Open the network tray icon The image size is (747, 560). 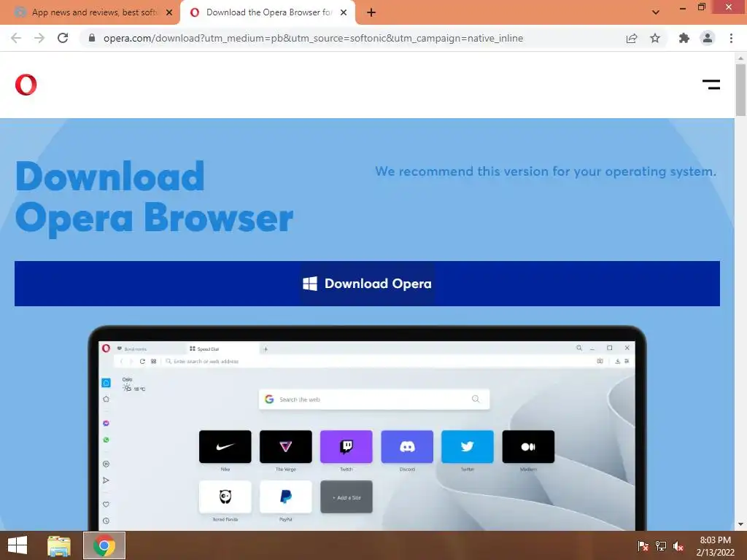pos(661,545)
